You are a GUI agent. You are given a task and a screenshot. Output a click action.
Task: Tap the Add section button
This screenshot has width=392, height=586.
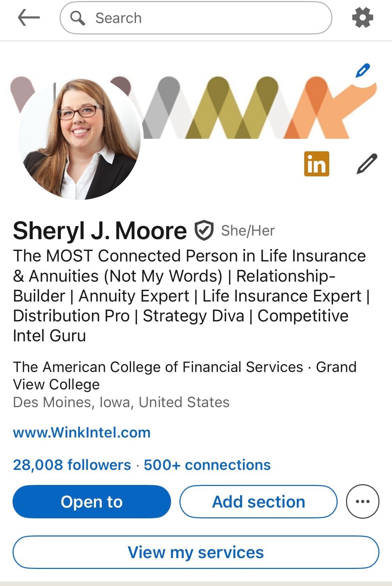[x=259, y=502]
